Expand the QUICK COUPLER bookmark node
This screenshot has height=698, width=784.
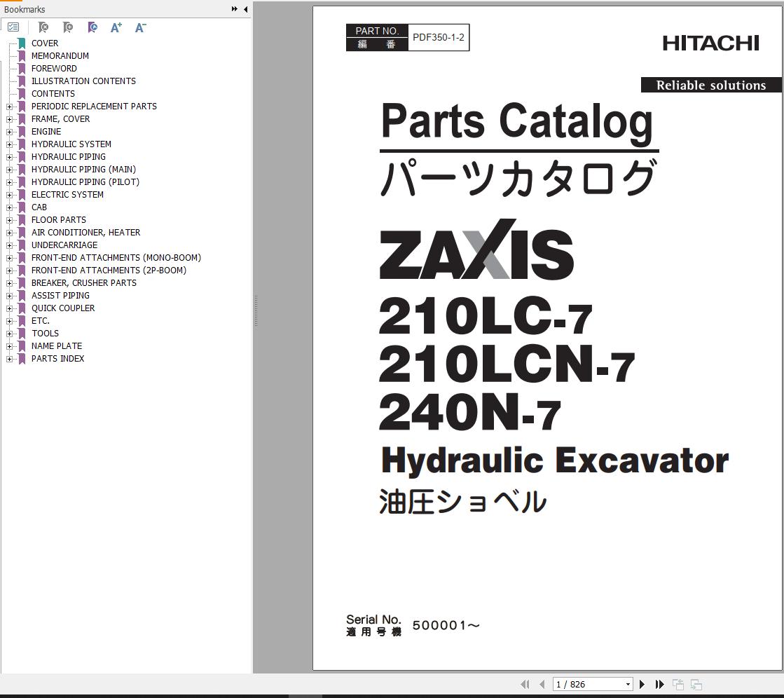click(x=9, y=308)
